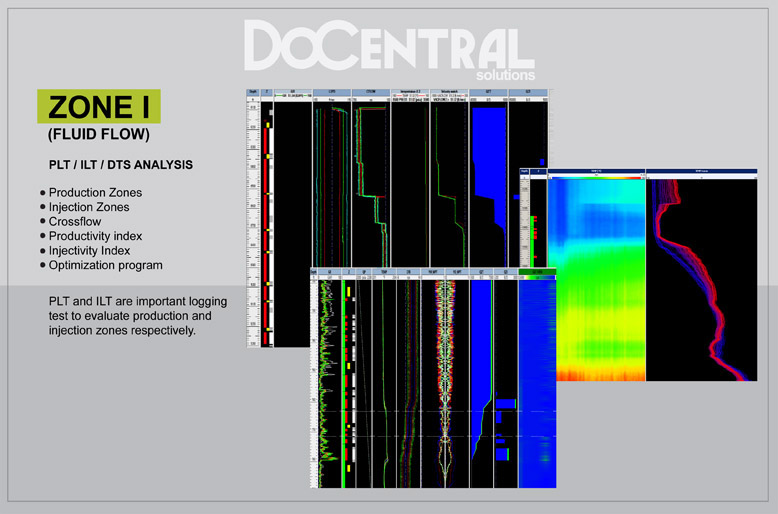Click the rainbow color scale above heatmap

pos(597,178)
